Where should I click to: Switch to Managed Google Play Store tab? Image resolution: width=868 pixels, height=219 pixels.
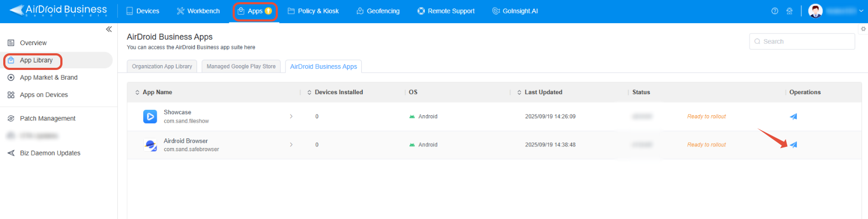[x=241, y=66]
